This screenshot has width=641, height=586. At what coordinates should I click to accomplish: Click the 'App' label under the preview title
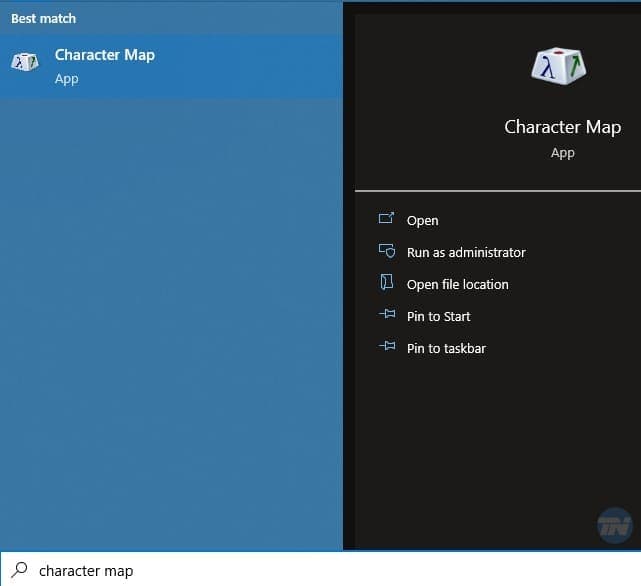[563, 153]
